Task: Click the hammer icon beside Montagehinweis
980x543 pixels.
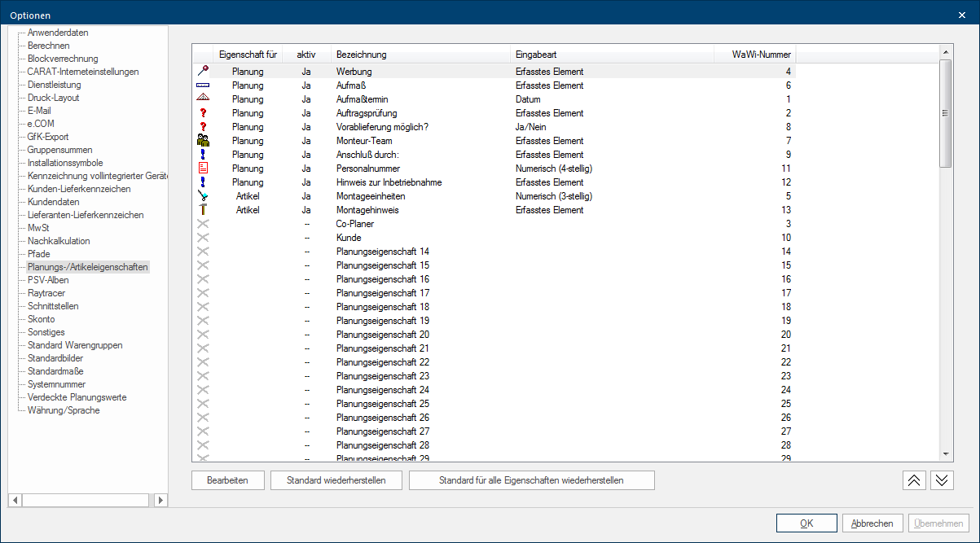Action: pos(204,210)
